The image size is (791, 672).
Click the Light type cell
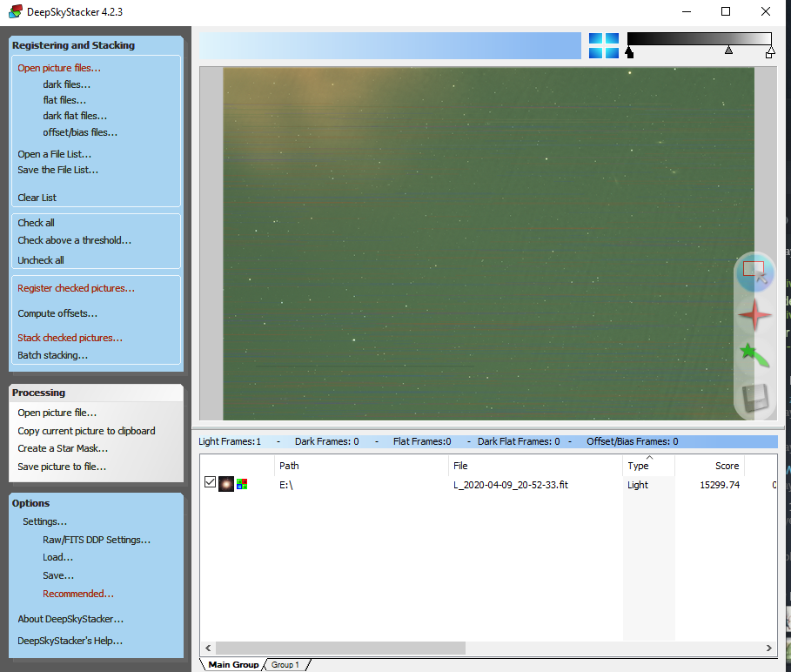coord(638,485)
